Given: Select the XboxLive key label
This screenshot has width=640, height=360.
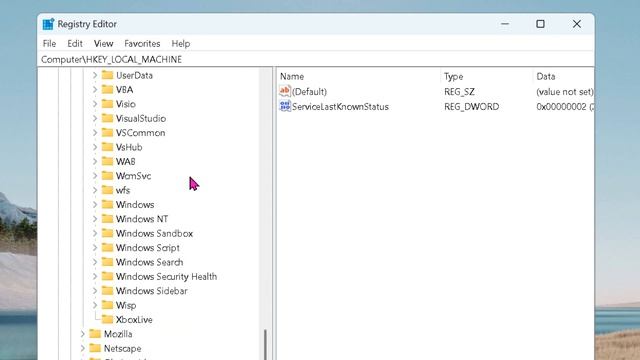Looking at the screenshot, I should pyautogui.click(x=134, y=320).
